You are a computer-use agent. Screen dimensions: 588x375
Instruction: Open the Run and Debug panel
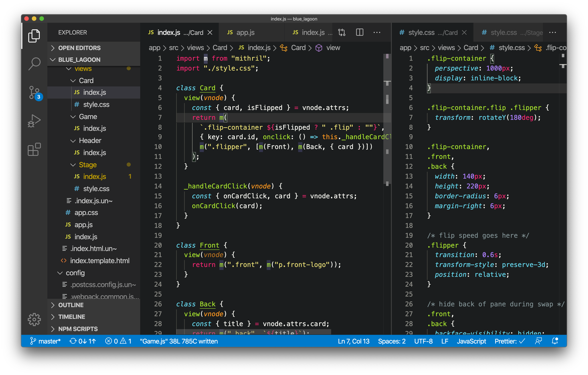pyautogui.click(x=34, y=120)
